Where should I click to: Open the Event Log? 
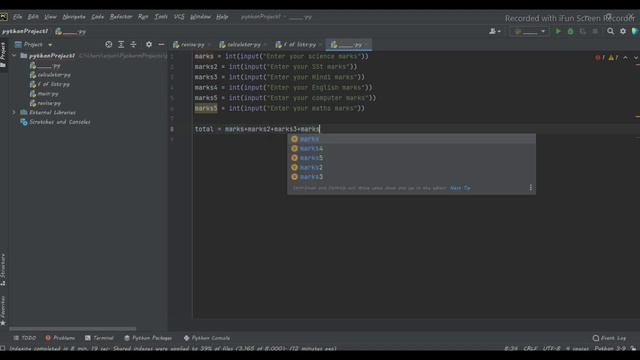point(609,338)
